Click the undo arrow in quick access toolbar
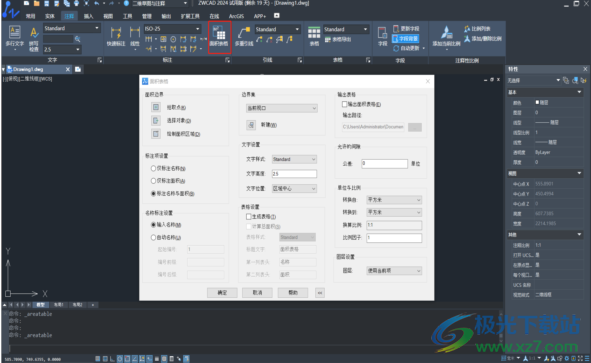Viewport: 591px width, 363px height. (x=96, y=3)
